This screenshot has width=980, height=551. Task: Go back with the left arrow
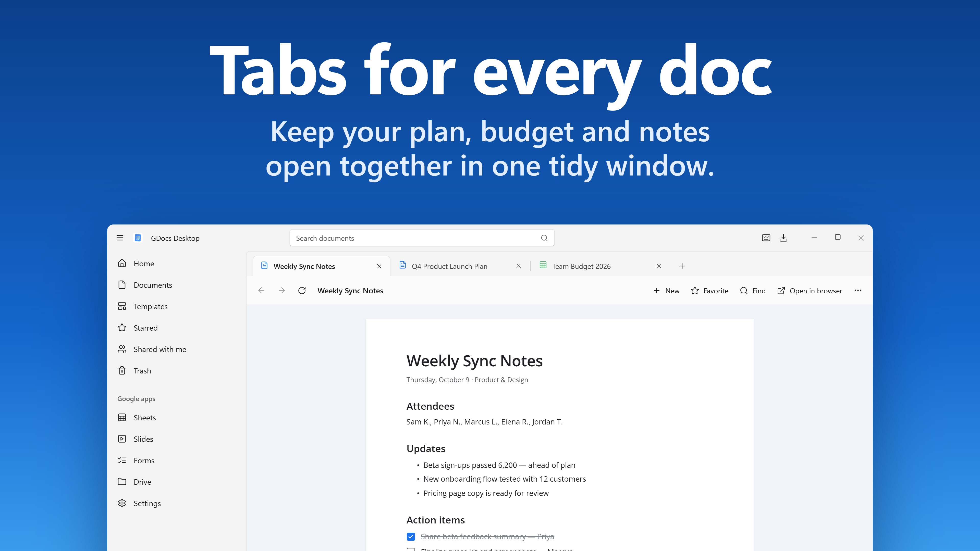click(x=261, y=291)
